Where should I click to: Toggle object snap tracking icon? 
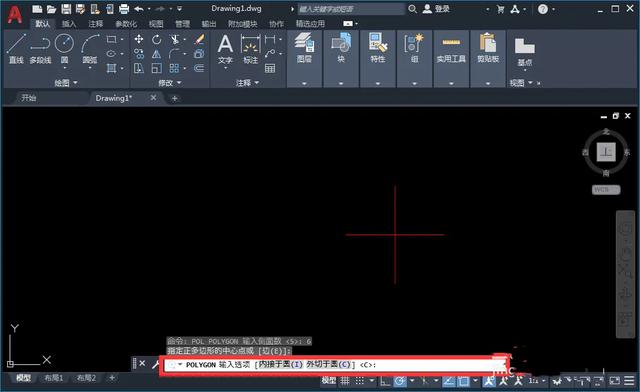[x=449, y=381]
